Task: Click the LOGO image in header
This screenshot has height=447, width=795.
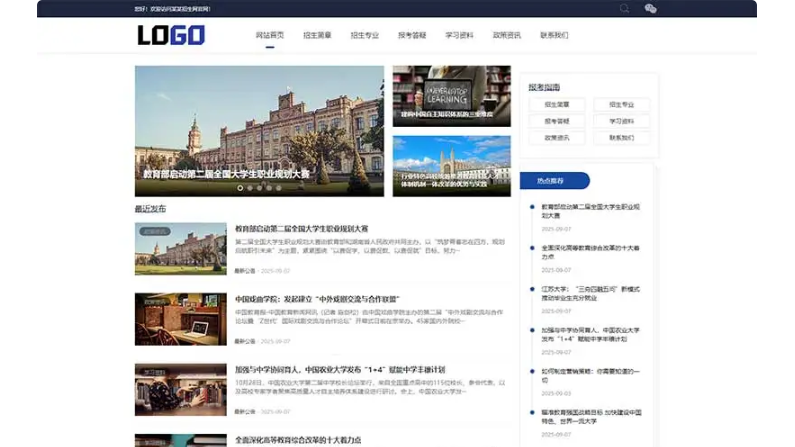Action: pyautogui.click(x=171, y=35)
